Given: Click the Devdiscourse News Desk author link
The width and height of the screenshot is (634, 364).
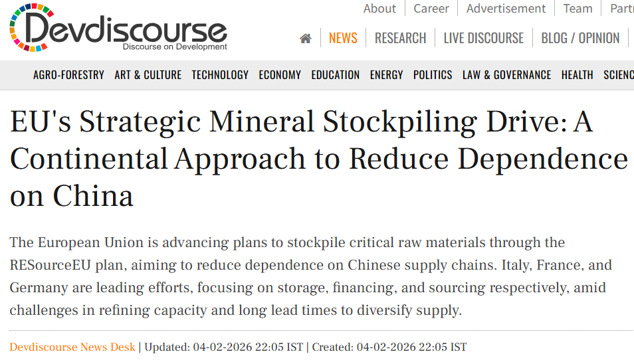Looking at the screenshot, I should [72, 347].
